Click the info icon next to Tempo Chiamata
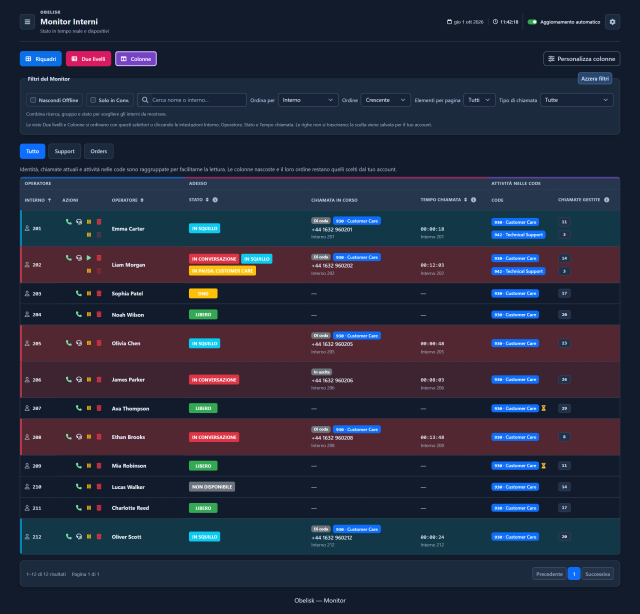640x614 pixels. [x=473, y=200]
